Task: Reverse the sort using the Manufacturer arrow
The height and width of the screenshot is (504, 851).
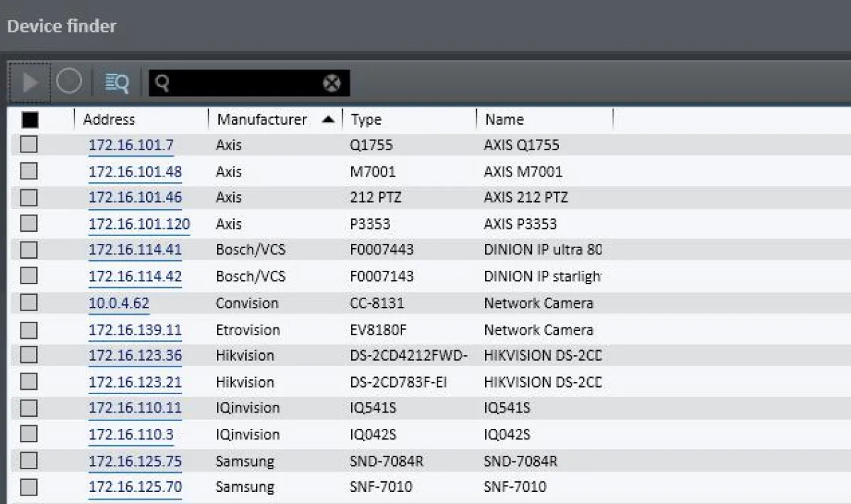Action: 328,119
